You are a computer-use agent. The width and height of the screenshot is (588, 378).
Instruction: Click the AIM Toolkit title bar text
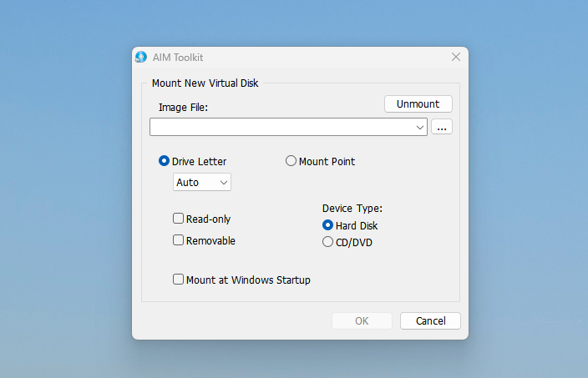(x=177, y=58)
